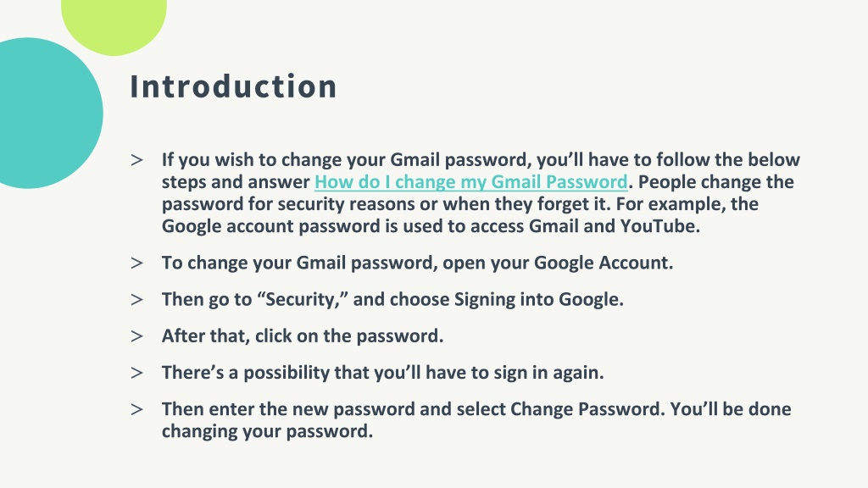Click the arrow bullet before 'There's a possibility'
This screenshot has height=488, width=868.
[x=136, y=373]
